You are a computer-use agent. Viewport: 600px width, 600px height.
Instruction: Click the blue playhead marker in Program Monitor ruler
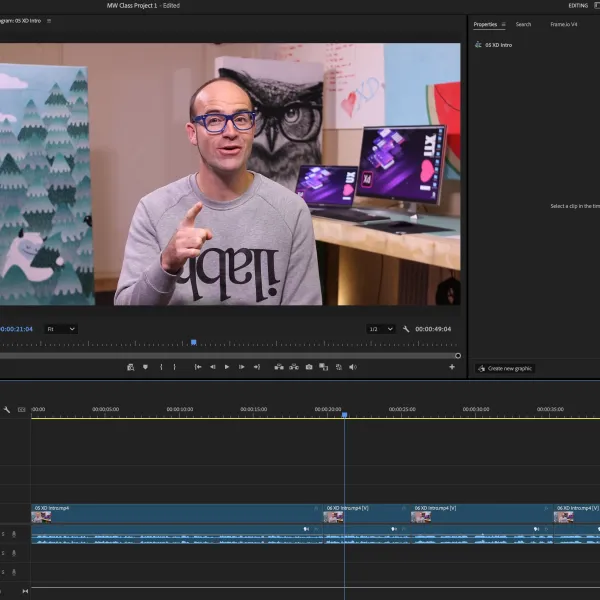[194, 342]
